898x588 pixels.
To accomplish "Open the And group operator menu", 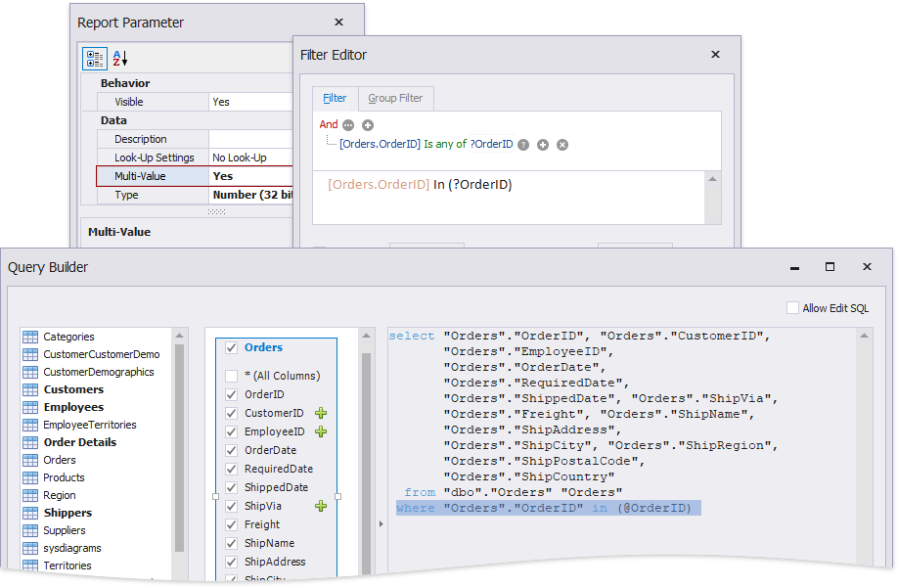I will 328,125.
